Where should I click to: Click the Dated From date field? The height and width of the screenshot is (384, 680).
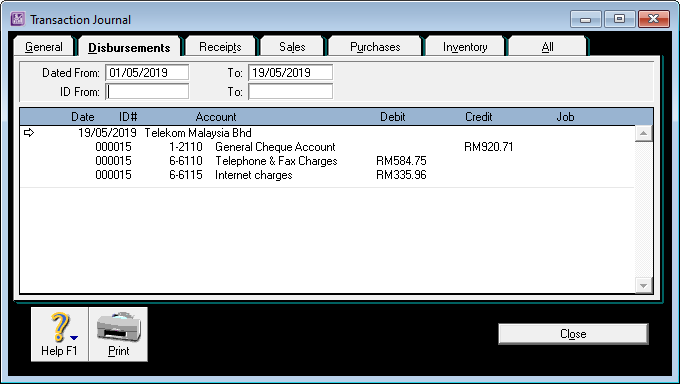click(147, 72)
